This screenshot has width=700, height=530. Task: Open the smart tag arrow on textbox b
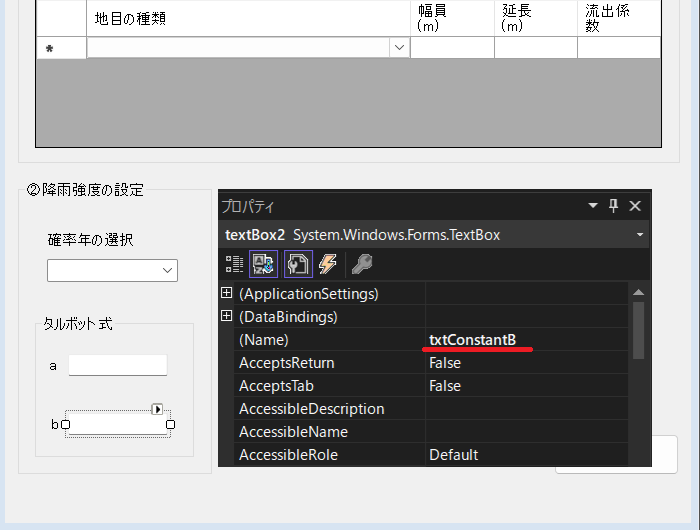(157, 409)
